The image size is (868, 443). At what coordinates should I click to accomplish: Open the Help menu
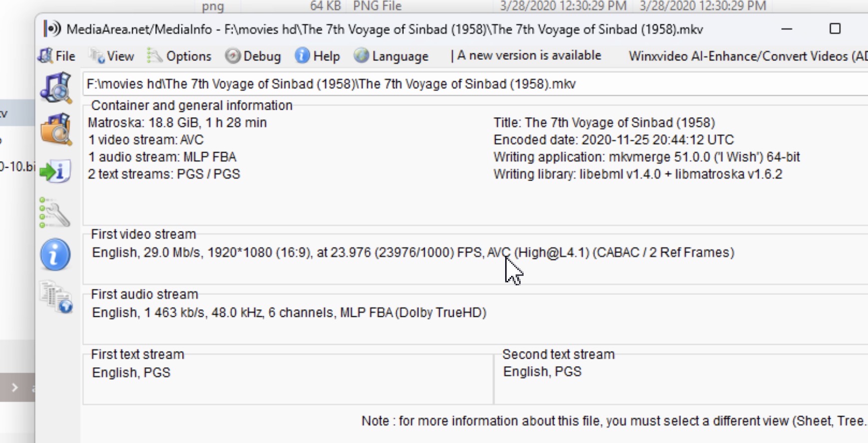(317, 56)
